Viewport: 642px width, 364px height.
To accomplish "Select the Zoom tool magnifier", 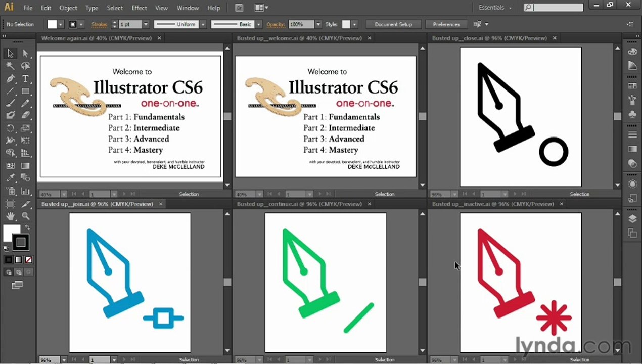I will pyautogui.click(x=25, y=216).
